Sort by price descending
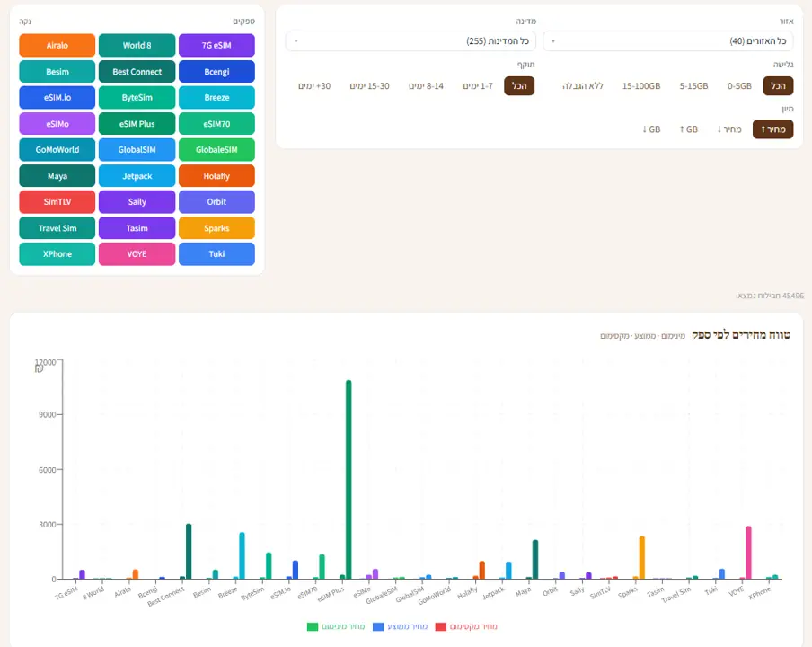The height and width of the screenshot is (647, 812). 728,129
